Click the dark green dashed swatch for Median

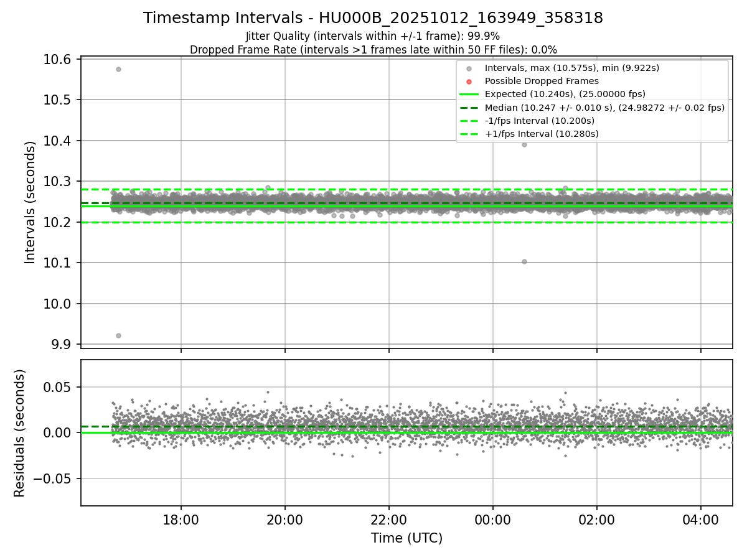pos(469,108)
